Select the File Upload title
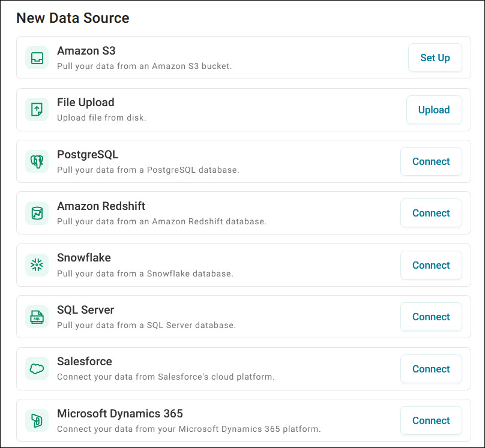The height and width of the screenshot is (448, 485). click(86, 103)
